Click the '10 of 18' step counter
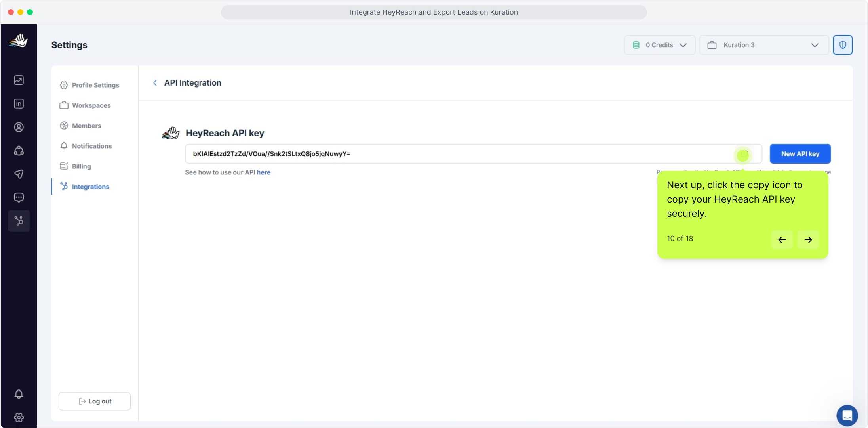 tap(680, 239)
